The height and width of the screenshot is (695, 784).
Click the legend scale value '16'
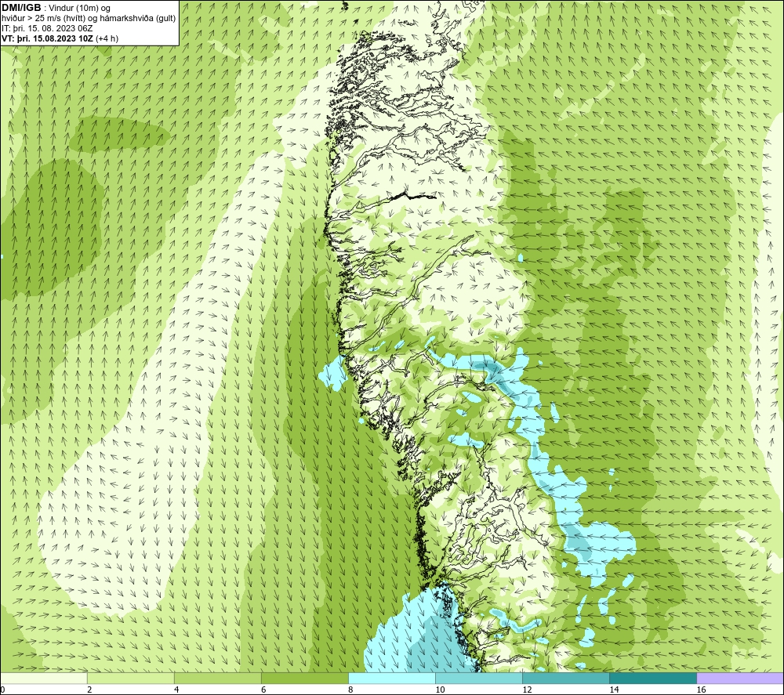tap(701, 690)
